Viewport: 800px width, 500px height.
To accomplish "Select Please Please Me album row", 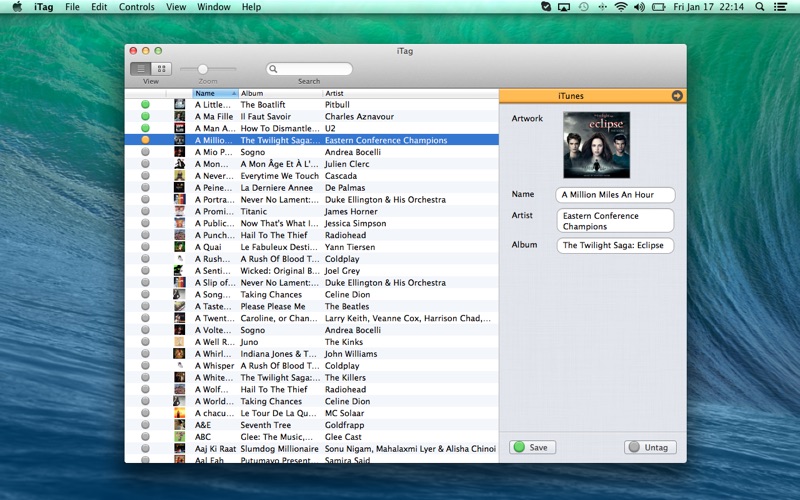I will (312, 306).
